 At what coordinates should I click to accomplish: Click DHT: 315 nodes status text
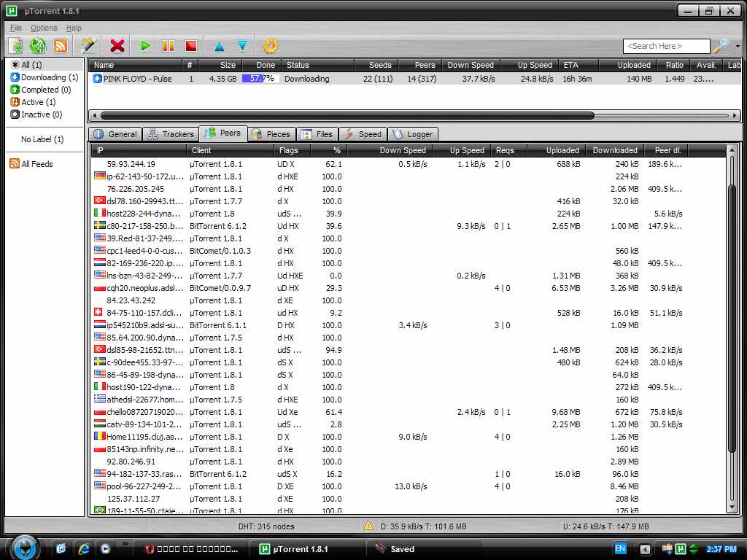tap(266, 526)
